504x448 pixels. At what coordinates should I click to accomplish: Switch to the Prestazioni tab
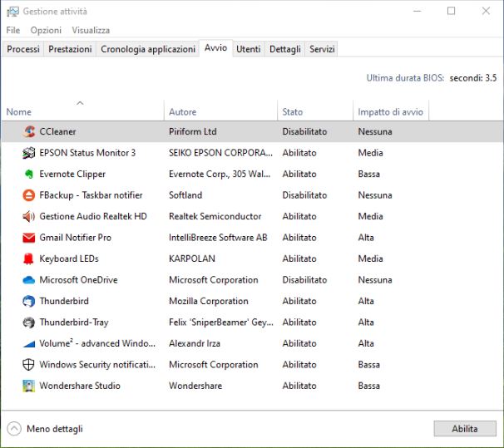tap(70, 49)
